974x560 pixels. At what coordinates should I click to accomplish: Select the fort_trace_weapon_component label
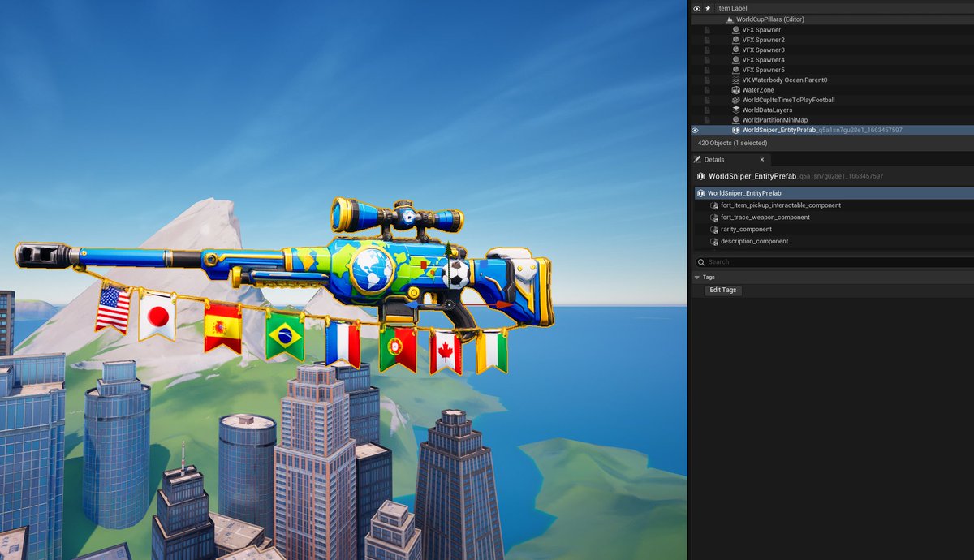765,218
